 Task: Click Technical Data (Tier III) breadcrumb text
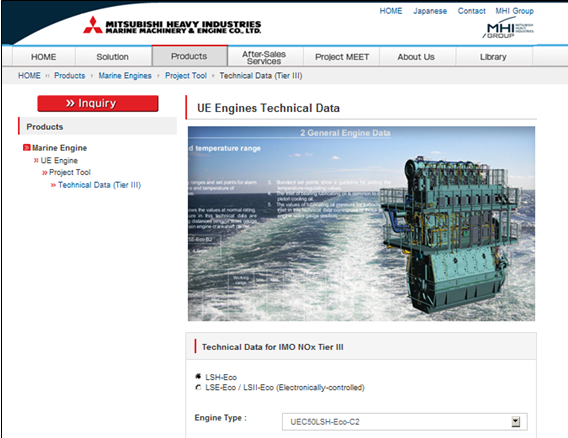[261, 75]
